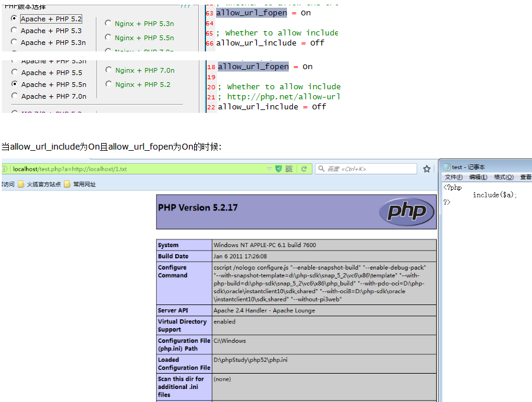Select the Nginx + PHP 5.5n radio button

(108, 37)
